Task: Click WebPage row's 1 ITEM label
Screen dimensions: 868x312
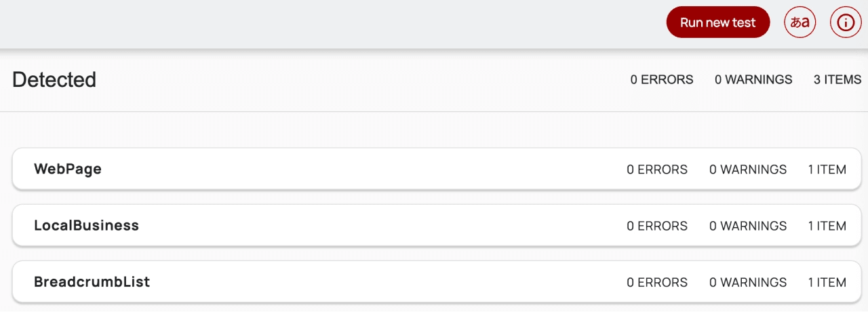Action: tap(827, 170)
